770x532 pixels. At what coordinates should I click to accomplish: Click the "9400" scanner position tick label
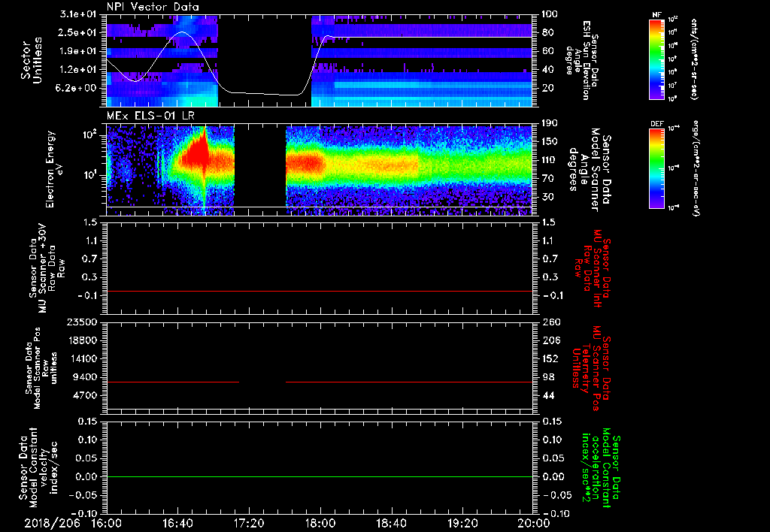click(84, 377)
